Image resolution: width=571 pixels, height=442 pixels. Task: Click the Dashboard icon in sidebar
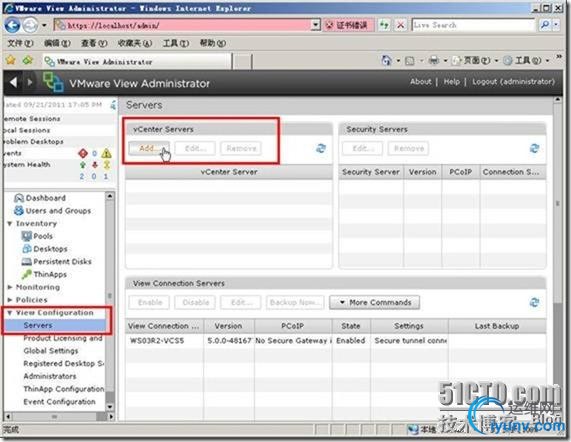point(19,198)
